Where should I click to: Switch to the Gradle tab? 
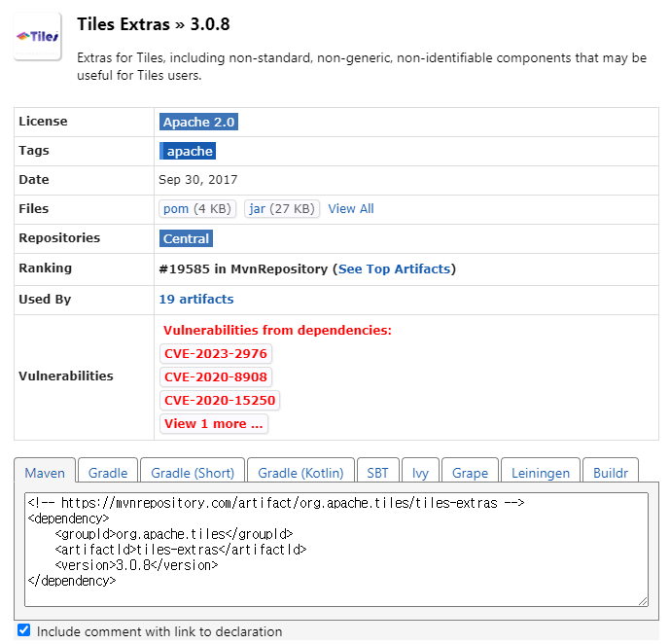(108, 473)
